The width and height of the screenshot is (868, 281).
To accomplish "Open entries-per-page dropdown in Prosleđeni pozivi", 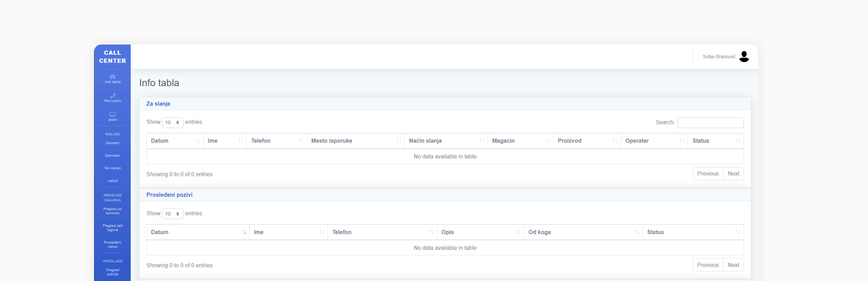I will (173, 214).
